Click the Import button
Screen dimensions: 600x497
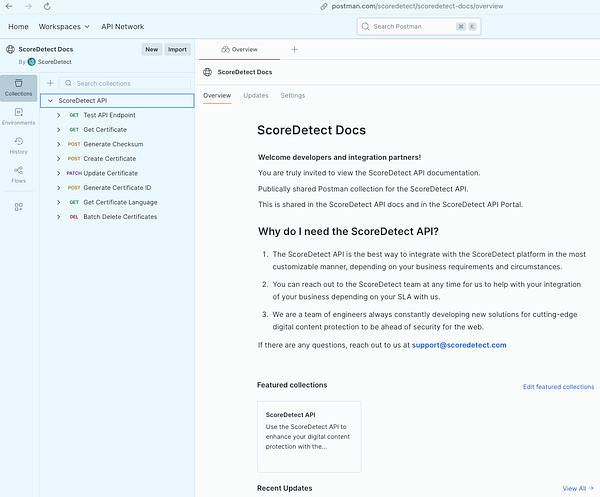point(177,49)
